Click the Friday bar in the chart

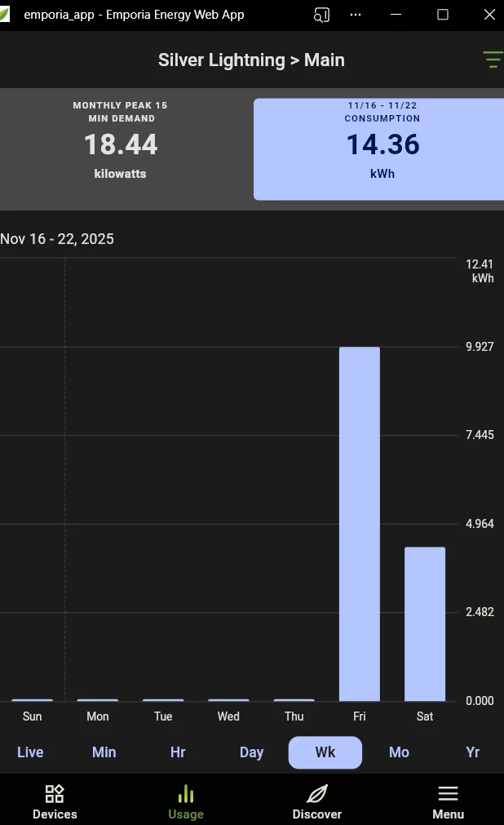360,524
